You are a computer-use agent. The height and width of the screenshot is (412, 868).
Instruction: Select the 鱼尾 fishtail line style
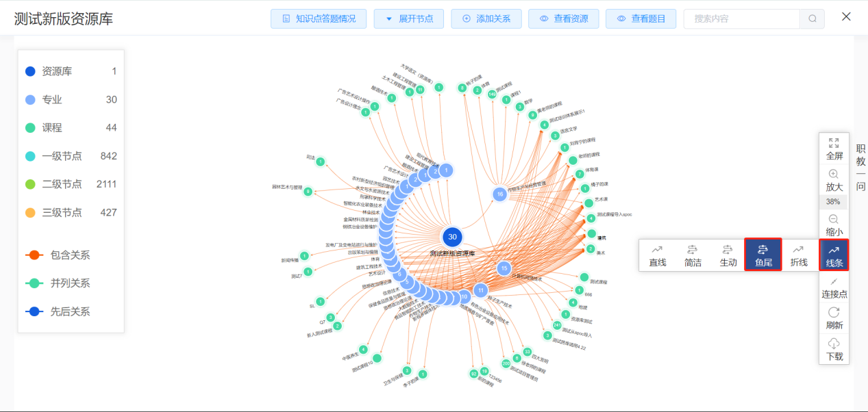pos(763,255)
